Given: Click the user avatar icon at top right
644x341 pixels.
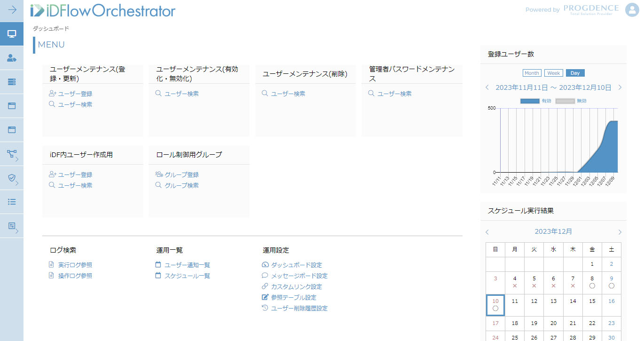Looking at the screenshot, I should (x=632, y=10).
